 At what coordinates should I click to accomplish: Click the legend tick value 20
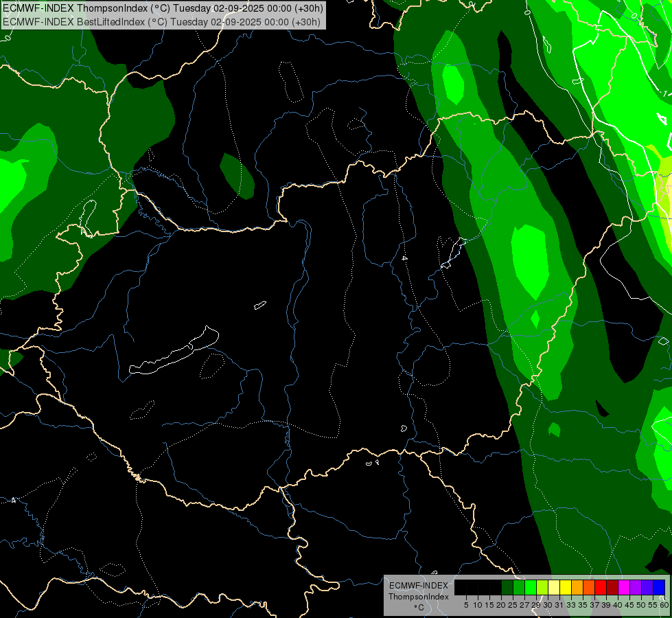click(502, 605)
